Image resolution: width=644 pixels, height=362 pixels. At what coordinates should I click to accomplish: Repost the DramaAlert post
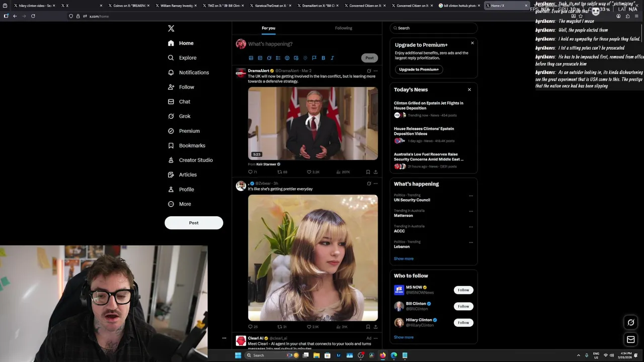coord(282,172)
